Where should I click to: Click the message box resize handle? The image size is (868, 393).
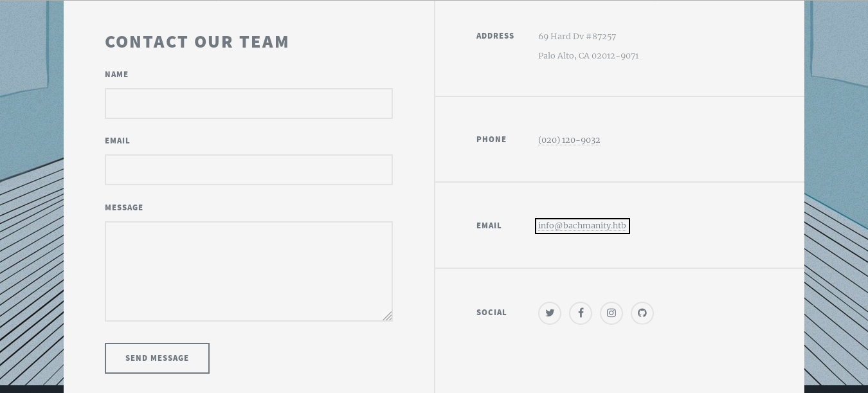pos(387,316)
